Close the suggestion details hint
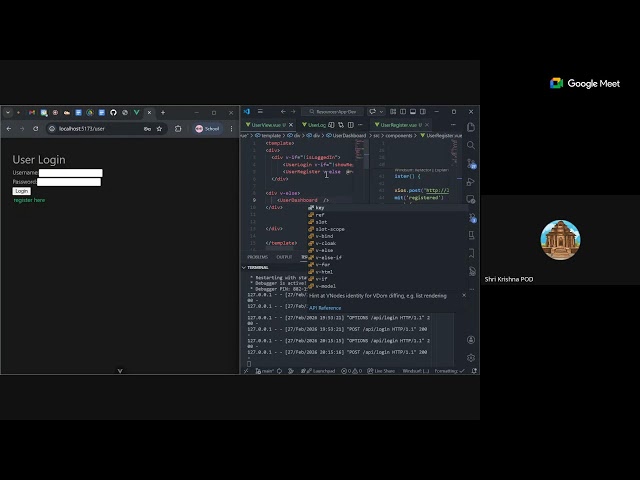640x480 pixels. 464,295
